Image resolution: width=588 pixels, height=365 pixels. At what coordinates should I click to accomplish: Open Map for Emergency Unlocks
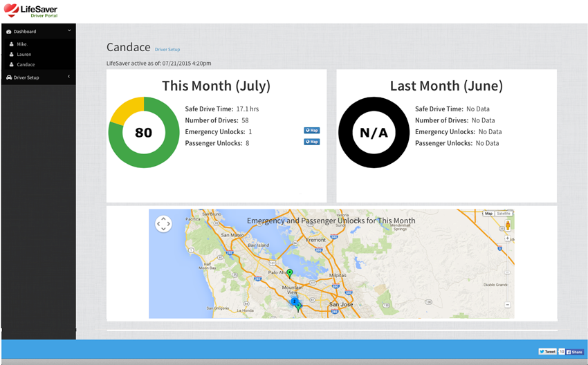point(311,131)
